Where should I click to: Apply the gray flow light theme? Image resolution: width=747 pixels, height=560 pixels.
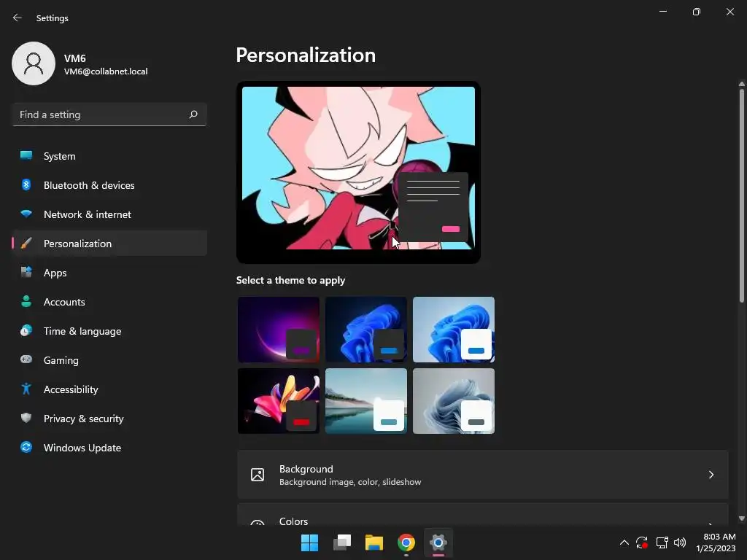point(454,401)
